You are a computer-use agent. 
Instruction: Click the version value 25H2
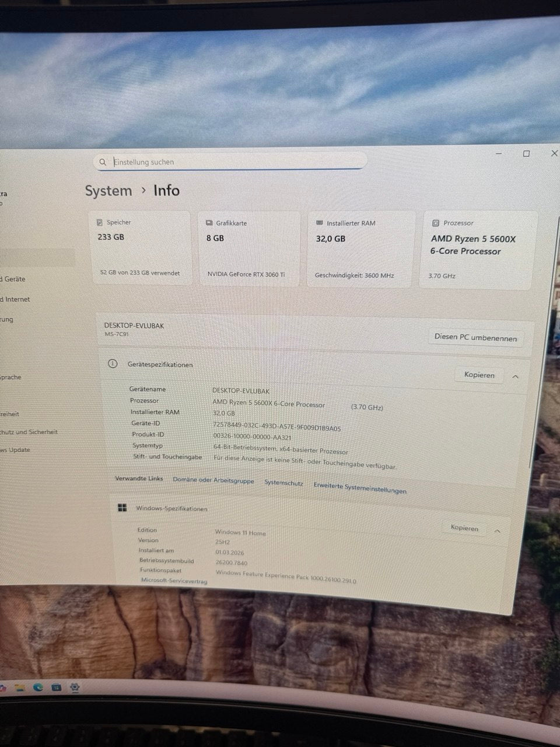(222, 542)
